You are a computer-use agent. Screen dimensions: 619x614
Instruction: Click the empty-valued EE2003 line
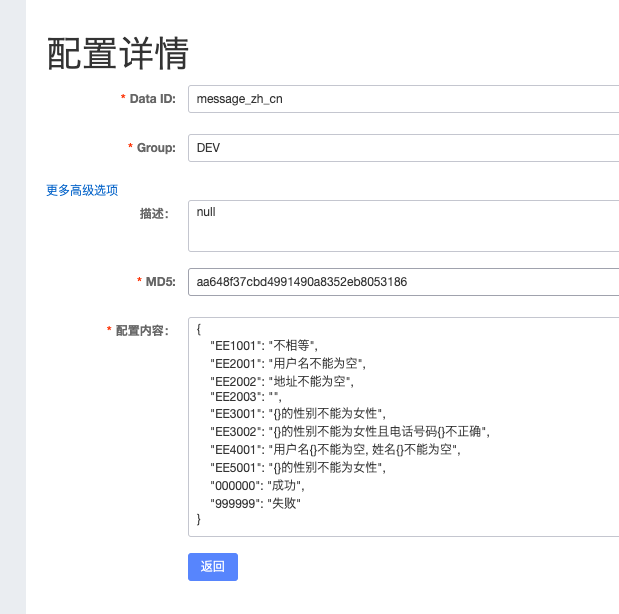(x=247, y=397)
